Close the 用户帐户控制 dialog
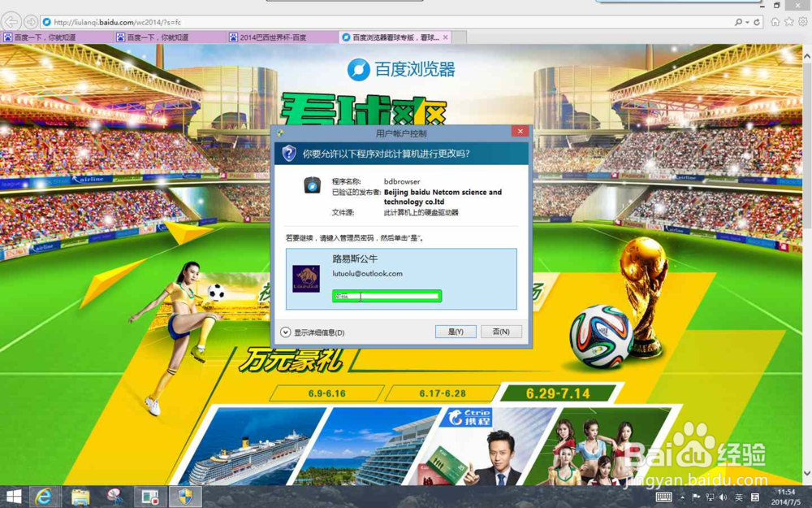The height and width of the screenshot is (508, 812). point(520,131)
